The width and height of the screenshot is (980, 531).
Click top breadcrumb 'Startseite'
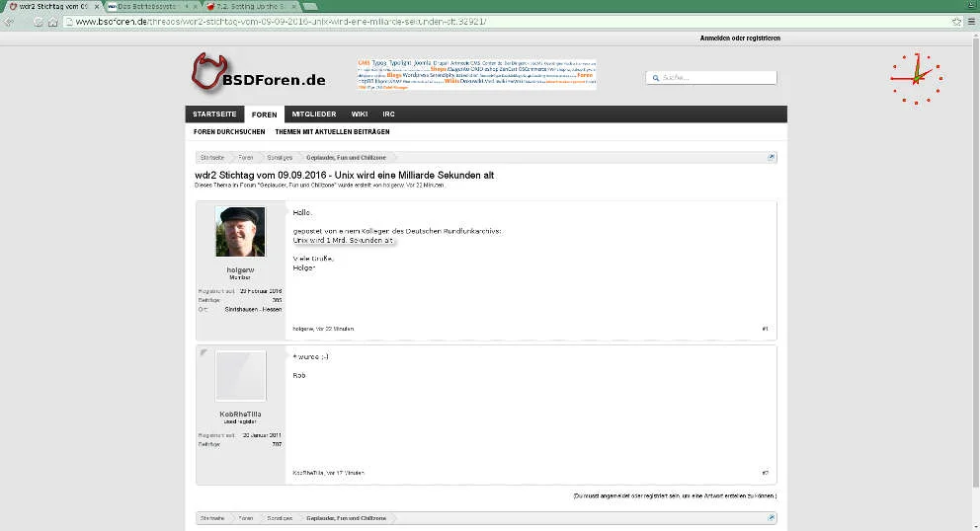pyautogui.click(x=212, y=158)
